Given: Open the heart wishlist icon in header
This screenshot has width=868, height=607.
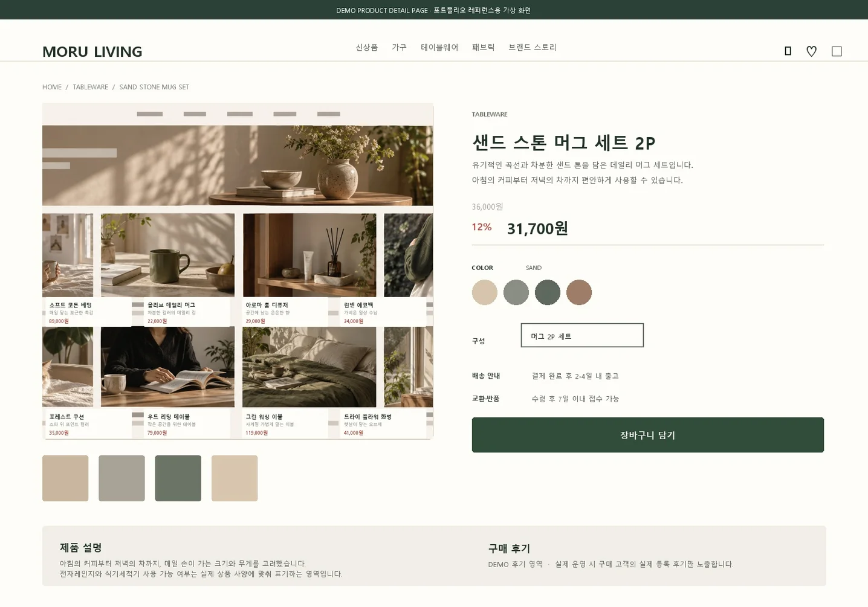Looking at the screenshot, I should pos(811,51).
